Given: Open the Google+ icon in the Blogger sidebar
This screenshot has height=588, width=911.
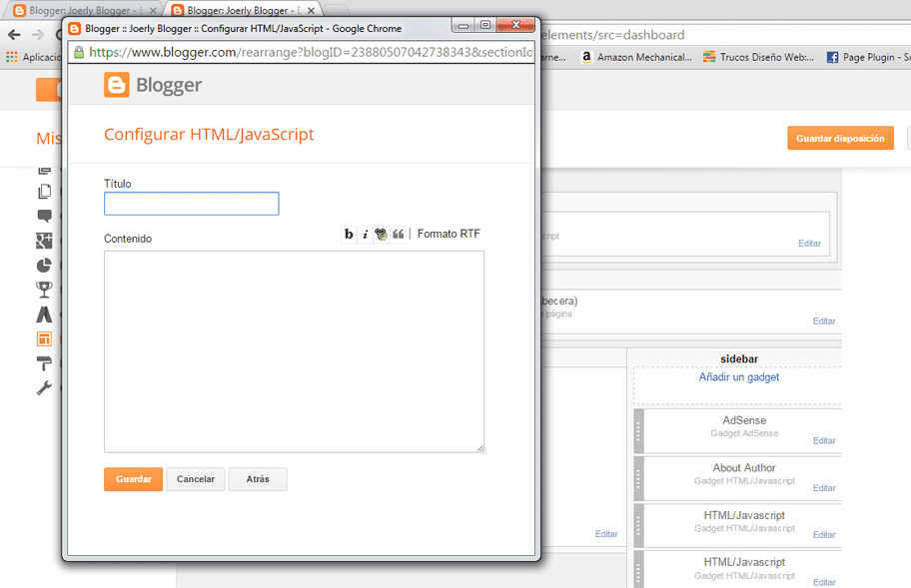Looking at the screenshot, I should click(x=44, y=241).
